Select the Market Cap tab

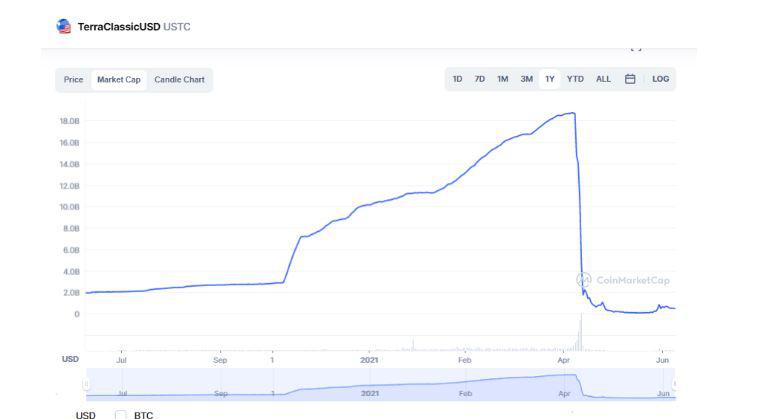click(x=118, y=79)
